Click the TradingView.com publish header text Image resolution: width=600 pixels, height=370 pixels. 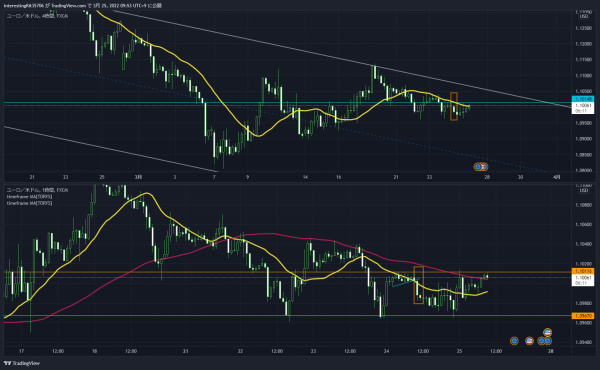(x=83, y=6)
